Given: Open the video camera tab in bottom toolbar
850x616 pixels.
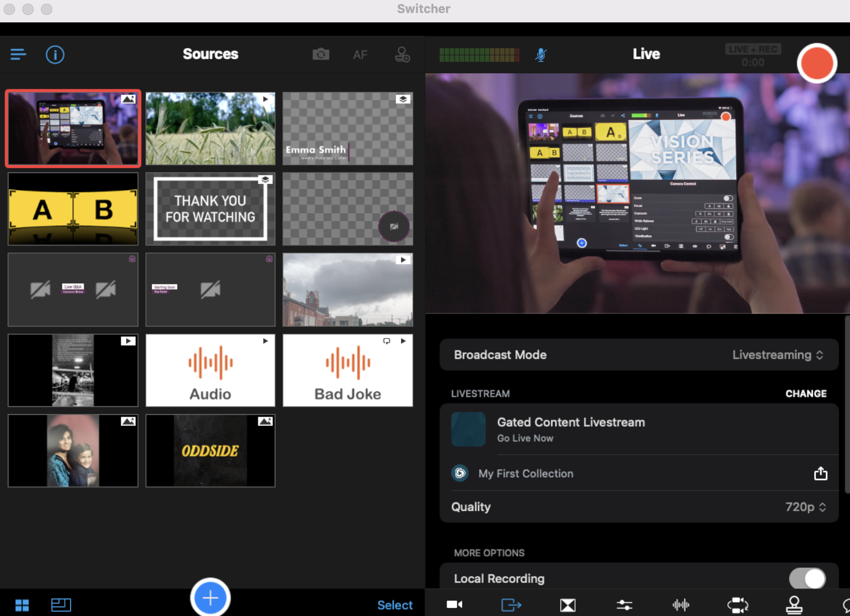Looking at the screenshot, I should point(454,604).
